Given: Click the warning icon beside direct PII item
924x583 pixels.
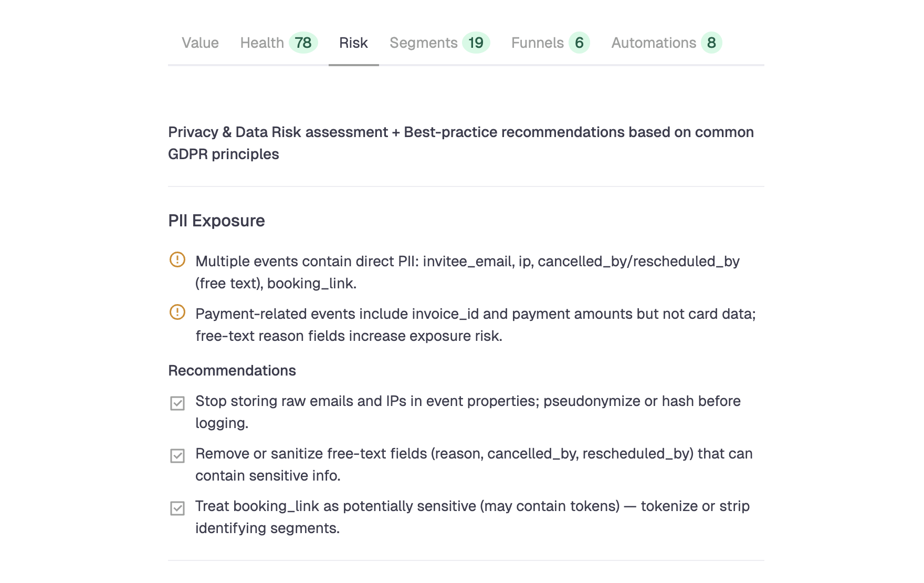Looking at the screenshot, I should [x=177, y=259].
